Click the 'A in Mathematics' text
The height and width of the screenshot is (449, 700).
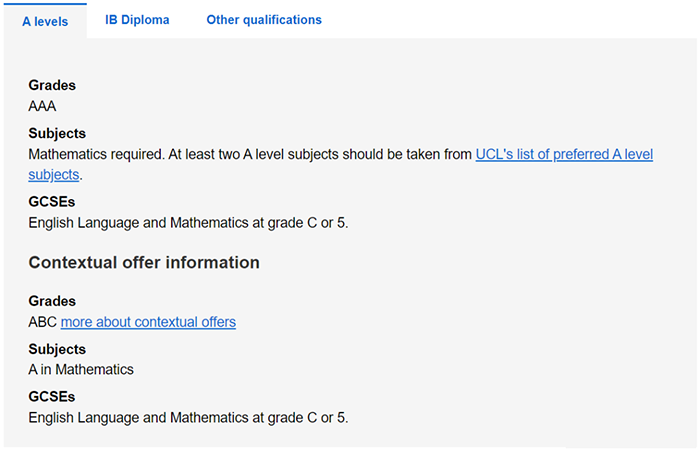81,370
